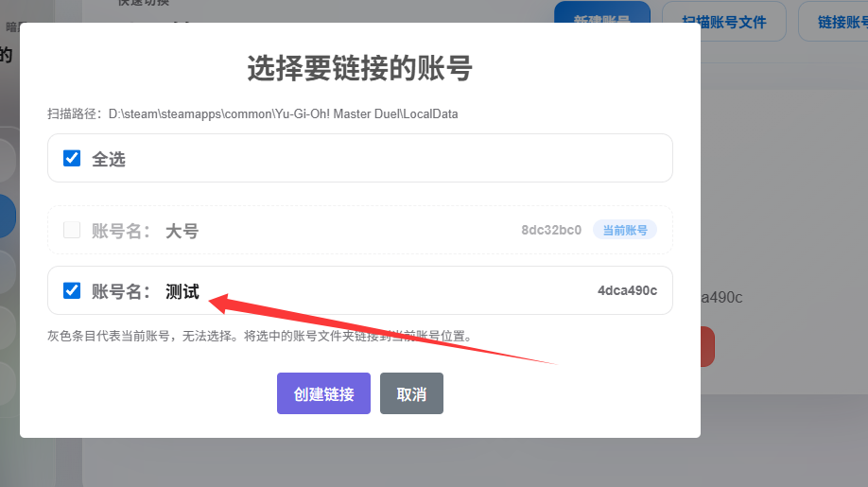Click the 账号名 label in 测试 row

(120, 291)
